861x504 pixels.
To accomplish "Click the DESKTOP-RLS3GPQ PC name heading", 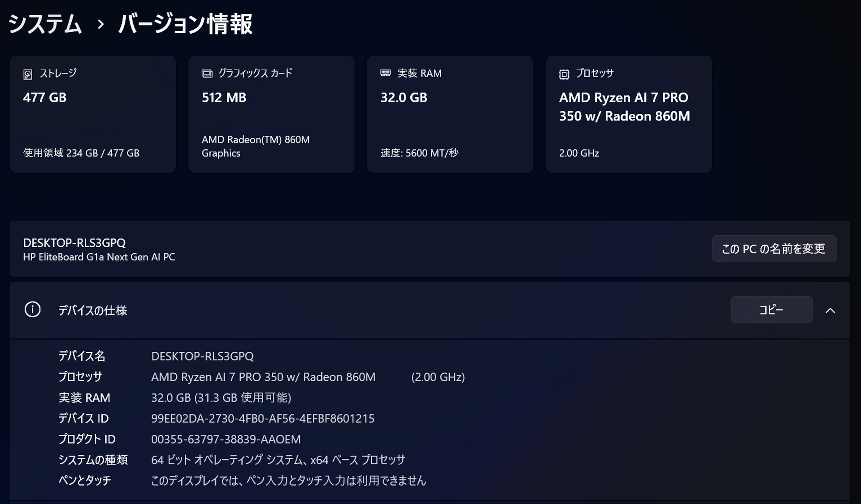I will (74, 243).
